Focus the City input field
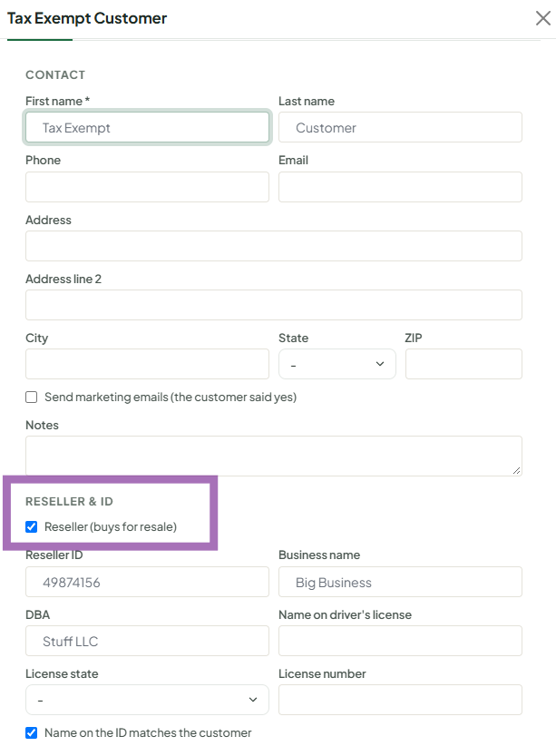Image resolution: width=556 pixels, height=756 pixels. 148,364
